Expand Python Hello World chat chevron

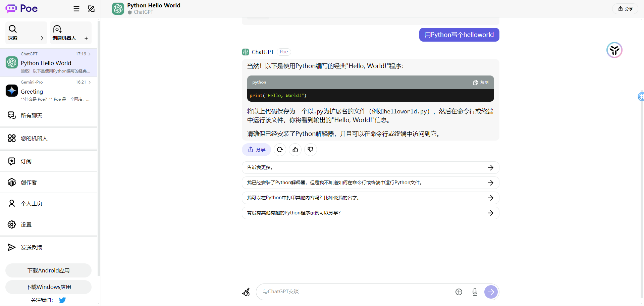pos(90,54)
